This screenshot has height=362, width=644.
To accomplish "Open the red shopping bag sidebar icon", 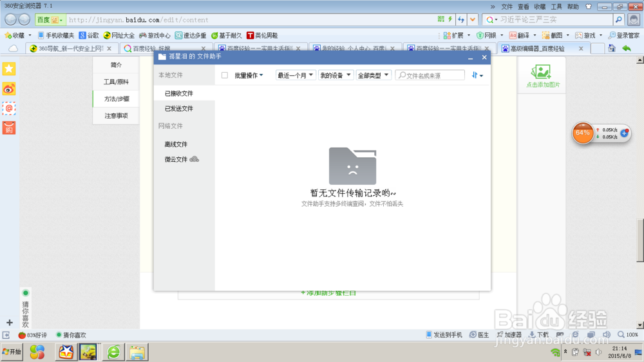I will click(9, 128).
